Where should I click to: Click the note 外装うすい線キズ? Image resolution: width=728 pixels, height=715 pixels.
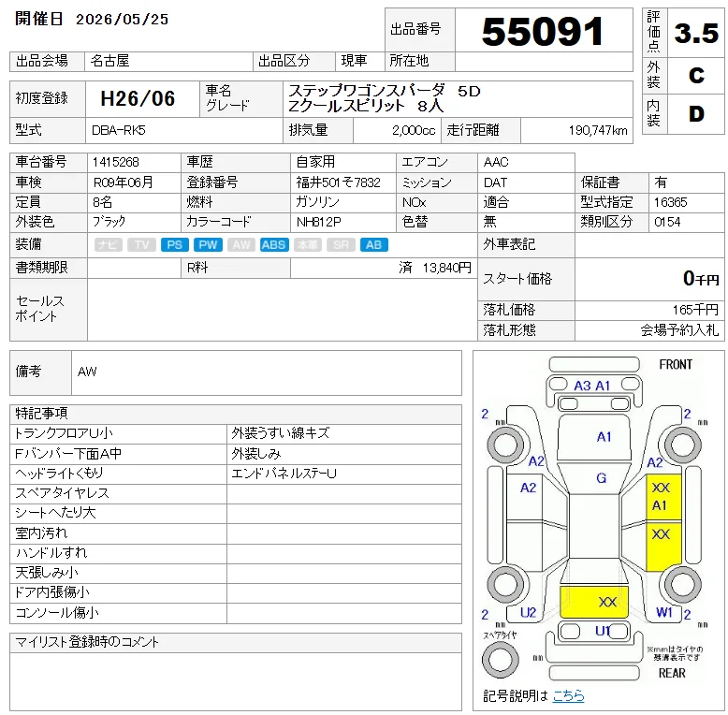pos(281,433)
